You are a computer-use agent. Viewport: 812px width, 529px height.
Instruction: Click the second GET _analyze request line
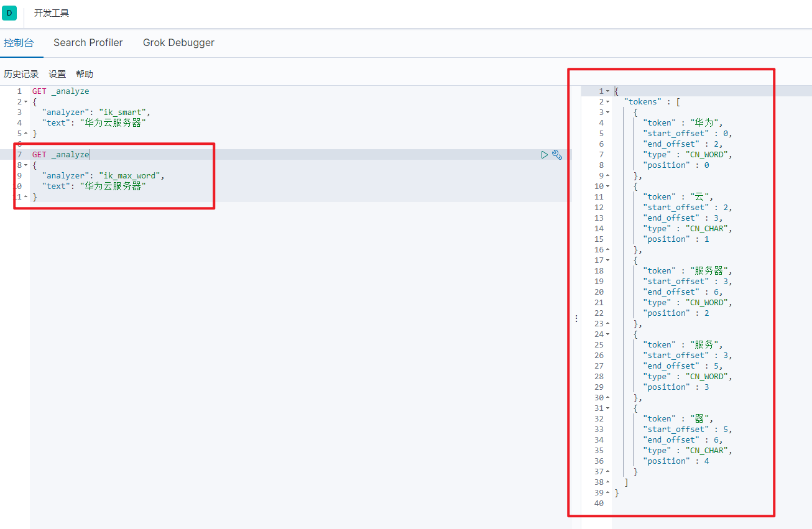click(x=61, y=155)
